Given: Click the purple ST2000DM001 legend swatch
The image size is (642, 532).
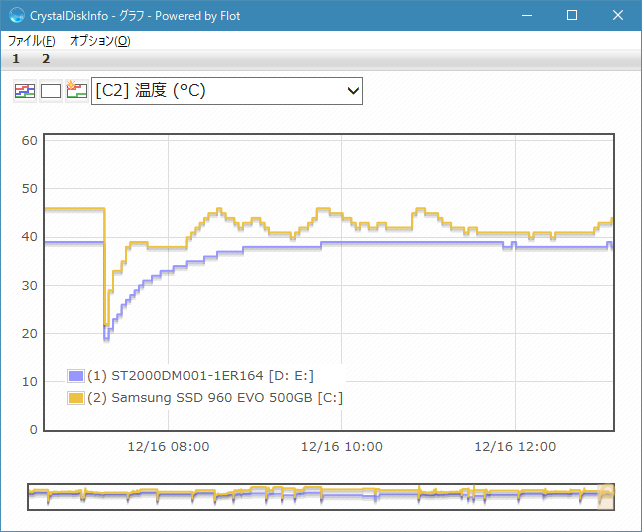Looking at the screenshot, I should tap(76, 376).
